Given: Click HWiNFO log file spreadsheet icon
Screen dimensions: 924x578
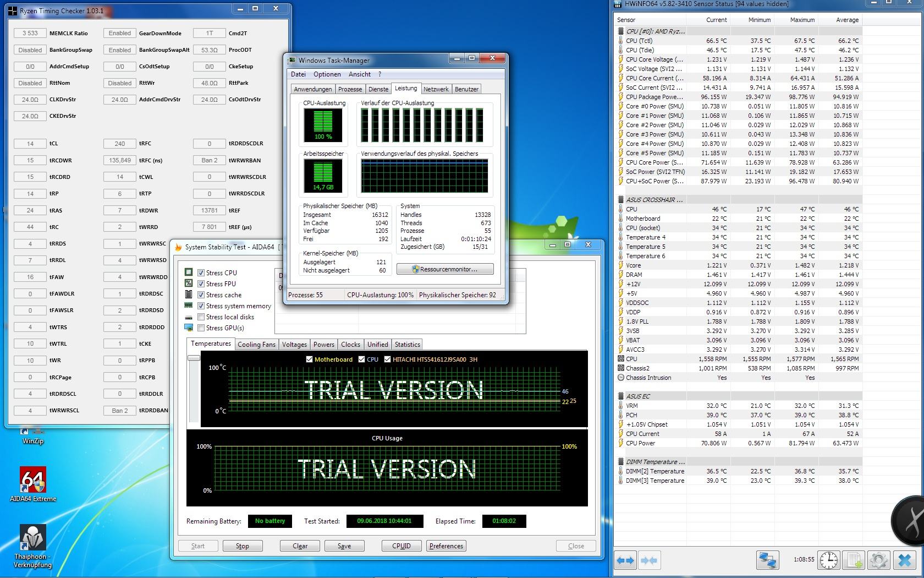Looking at the screenshot, I should click(854, 560).
